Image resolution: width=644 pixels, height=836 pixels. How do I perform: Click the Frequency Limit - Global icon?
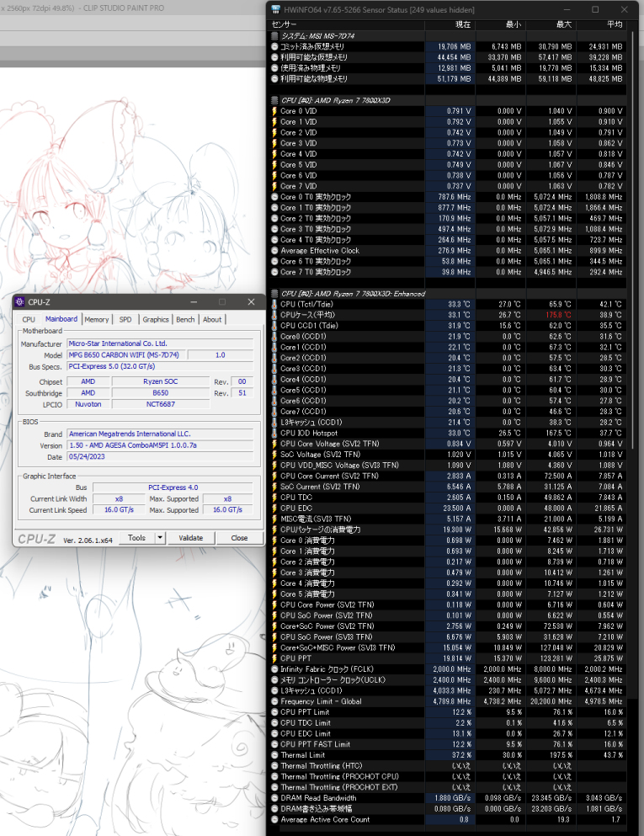coord(274,701)
